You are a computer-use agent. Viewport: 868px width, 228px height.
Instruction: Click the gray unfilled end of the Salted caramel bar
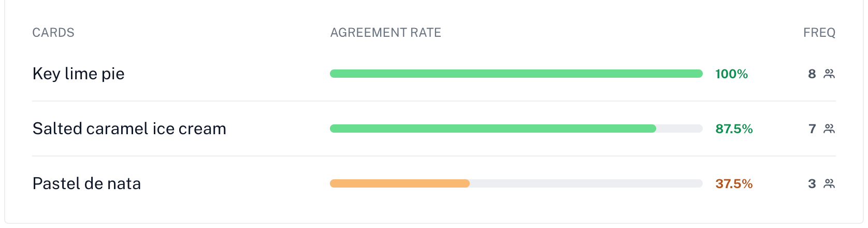click(x=679, y=129)
